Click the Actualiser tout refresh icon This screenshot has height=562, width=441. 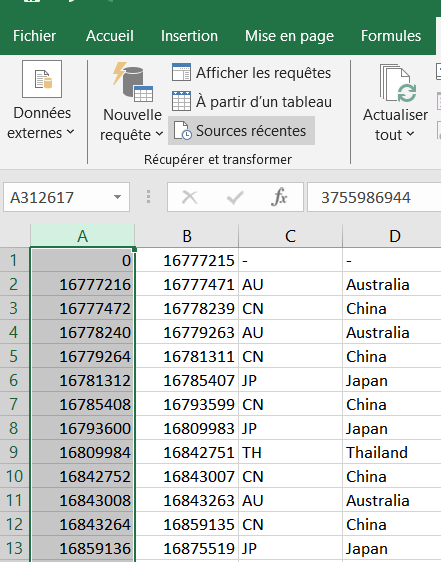398,83
